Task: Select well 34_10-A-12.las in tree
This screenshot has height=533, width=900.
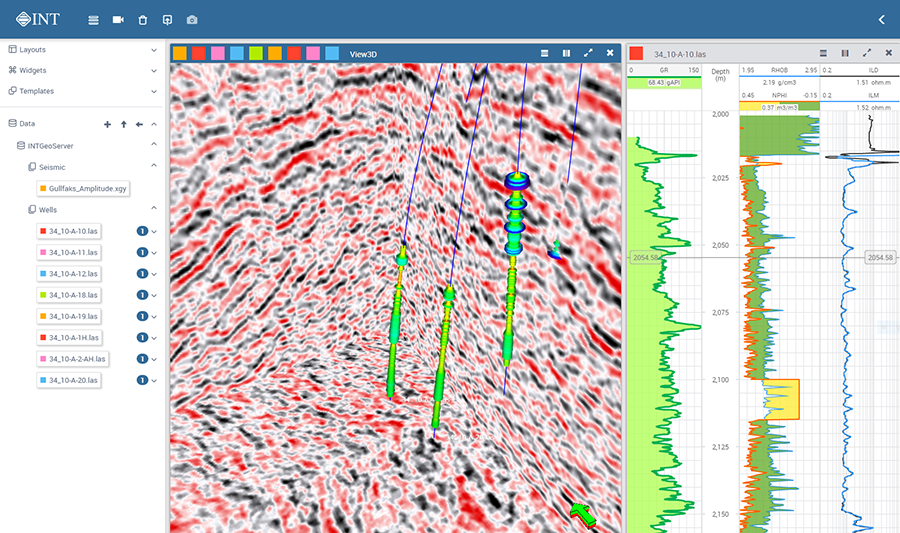Action: 68,274
